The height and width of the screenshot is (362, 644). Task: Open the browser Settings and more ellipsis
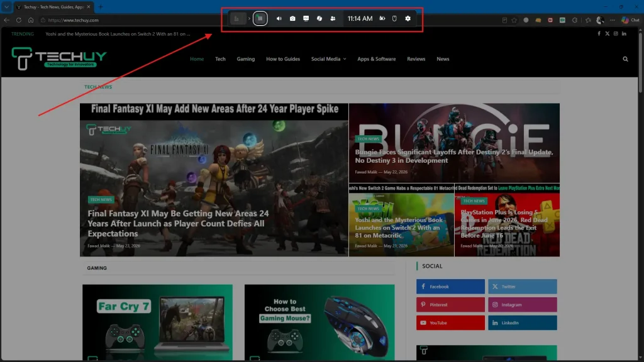pyautogui.click(x=613, y=19)
